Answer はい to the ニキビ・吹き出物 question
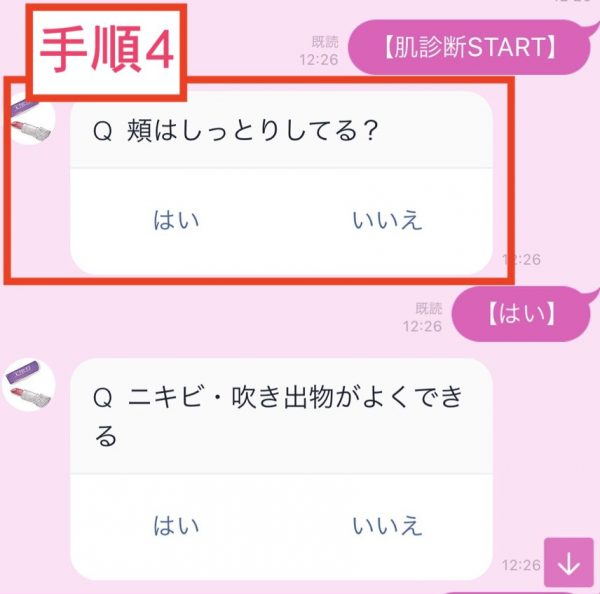This screenshot has width=600, height=594. pos(176,525)
